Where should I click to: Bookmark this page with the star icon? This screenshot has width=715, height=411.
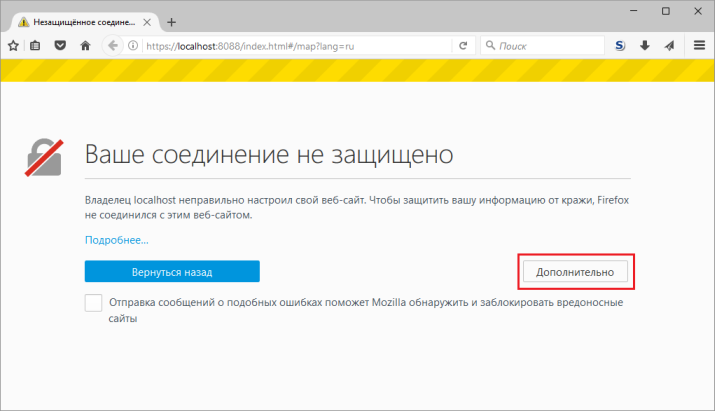[x=13, y=46]
